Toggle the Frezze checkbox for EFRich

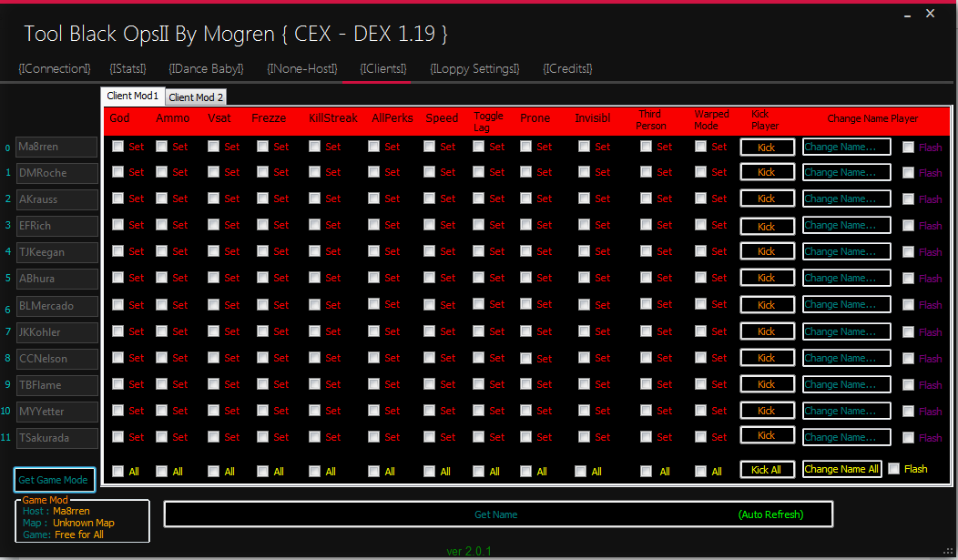[x=262, y=225]
